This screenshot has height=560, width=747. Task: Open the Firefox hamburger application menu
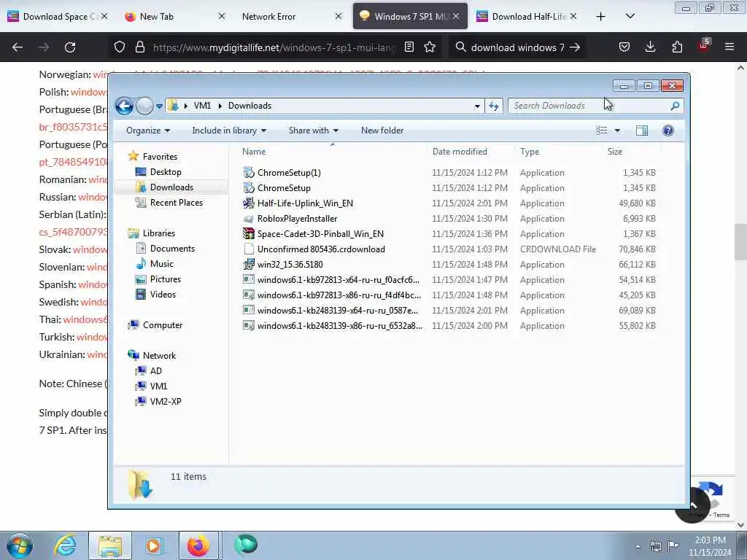(729, 47)
